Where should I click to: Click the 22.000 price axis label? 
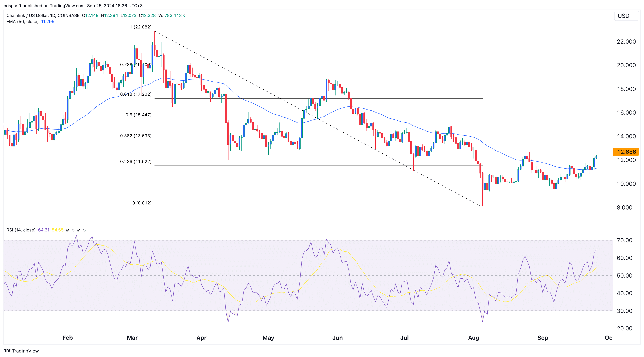[x=626, y=42]
